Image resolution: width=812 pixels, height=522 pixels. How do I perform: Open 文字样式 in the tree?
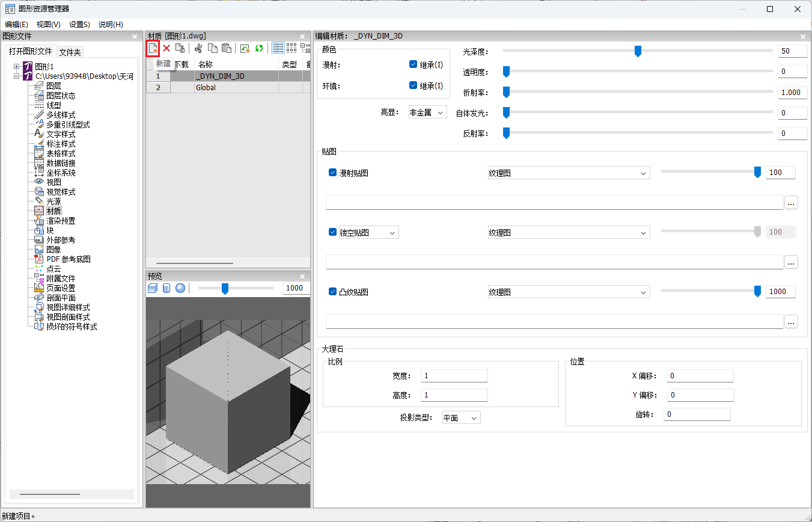click(61, 134)
